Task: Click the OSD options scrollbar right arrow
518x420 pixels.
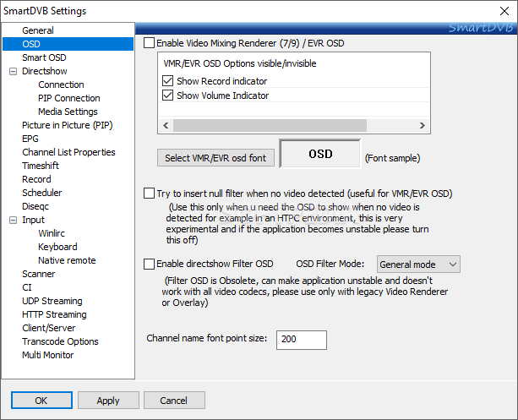Action: (423, 126)
